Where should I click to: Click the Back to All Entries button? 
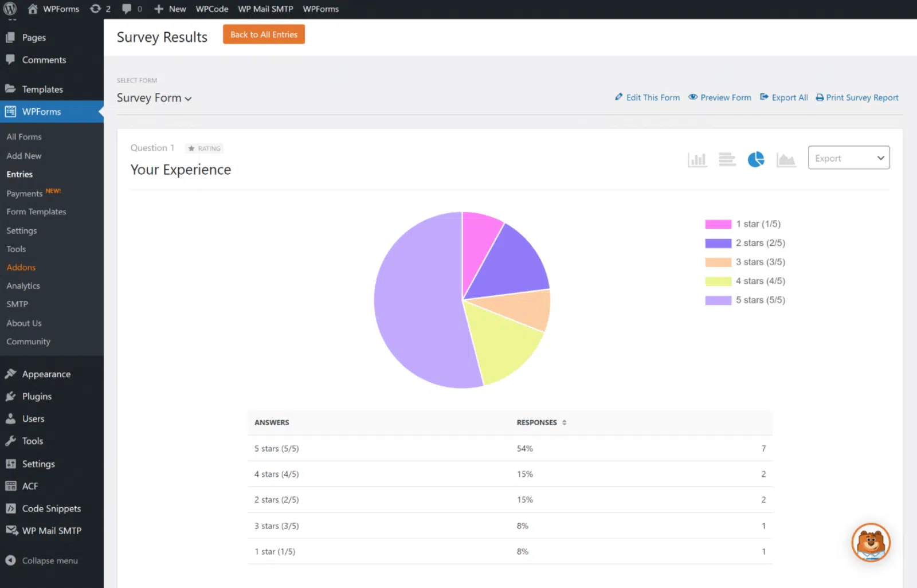click(x=264, y=34)
